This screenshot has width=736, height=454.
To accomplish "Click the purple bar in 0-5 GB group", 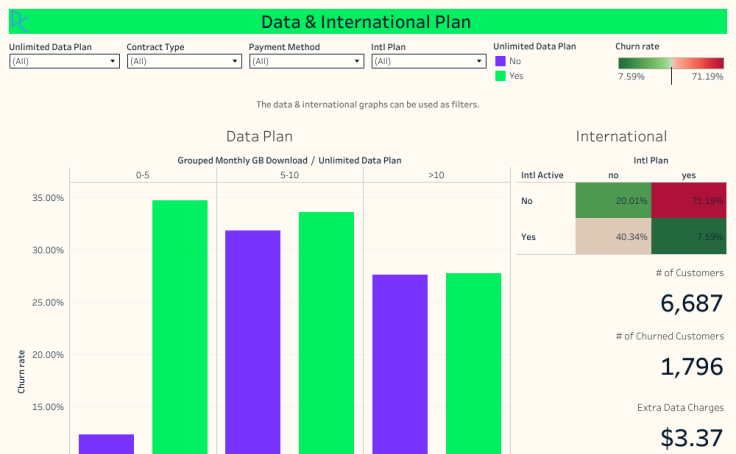I will point(106,443).
